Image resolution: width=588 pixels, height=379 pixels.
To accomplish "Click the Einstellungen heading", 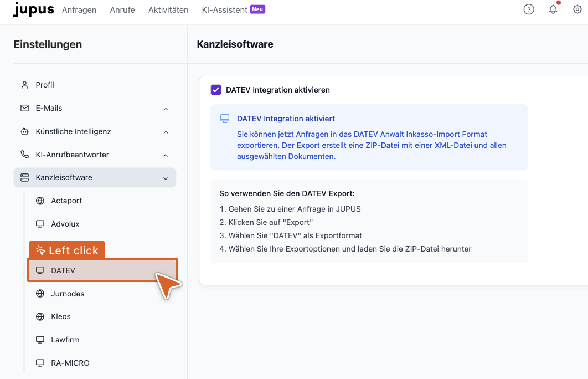I will click(48, 44).
